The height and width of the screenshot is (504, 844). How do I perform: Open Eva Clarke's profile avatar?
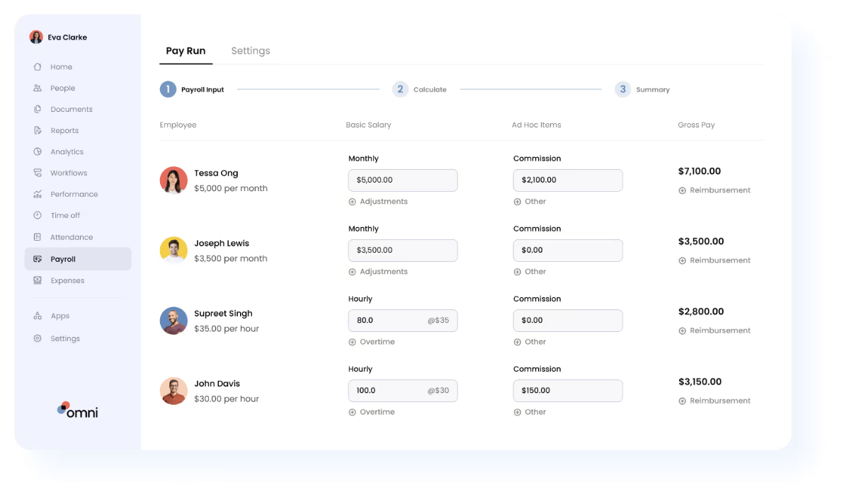36,38
